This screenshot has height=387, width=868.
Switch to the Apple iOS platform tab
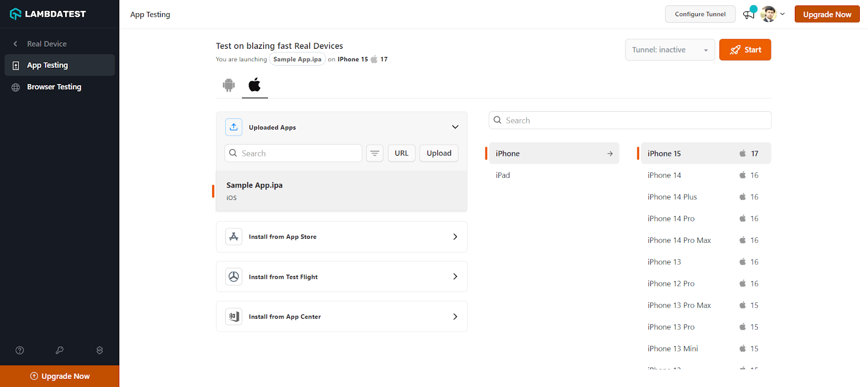point(255,85)
